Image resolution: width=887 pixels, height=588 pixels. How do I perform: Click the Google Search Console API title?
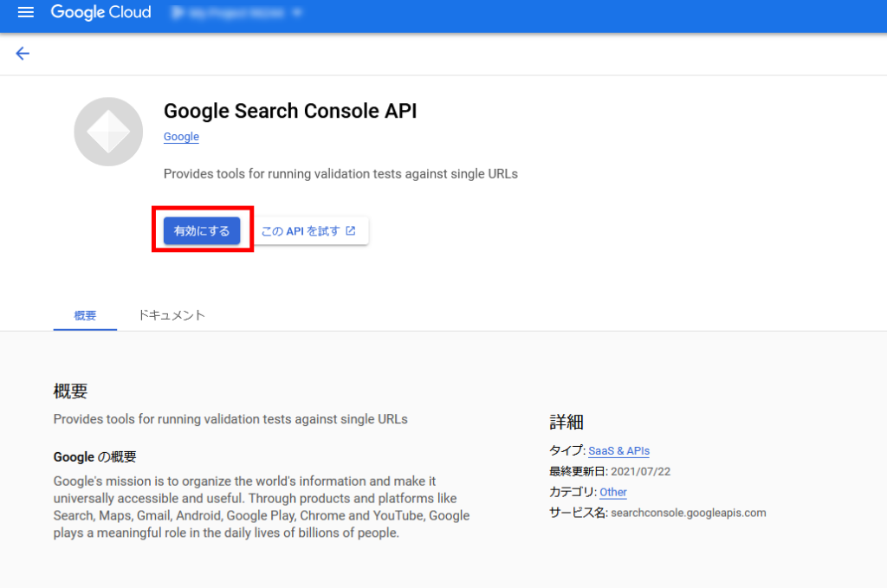point(290,111)
